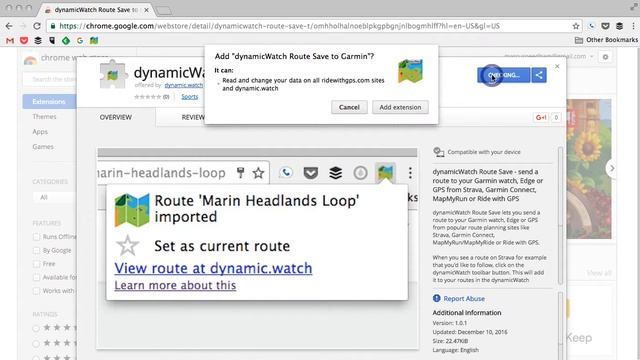Image resolution: width=640 pixels, height=360 pixels.
Task: Open the dynamicWatch map bookmark in bookmarks bar
Action: (94, 40)
